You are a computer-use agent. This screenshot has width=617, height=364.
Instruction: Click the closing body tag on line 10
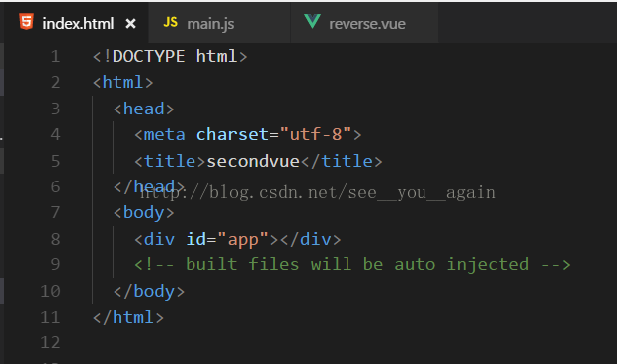(x=149, y=291)
